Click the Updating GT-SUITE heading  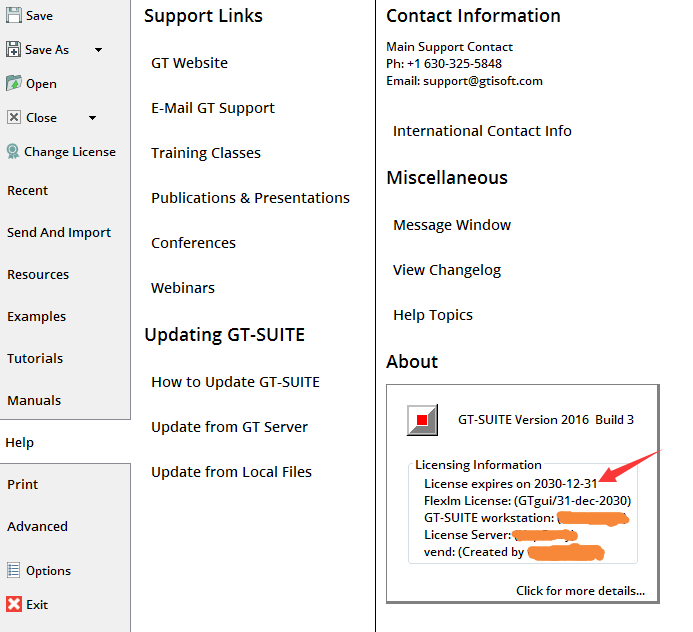(225, 335)
